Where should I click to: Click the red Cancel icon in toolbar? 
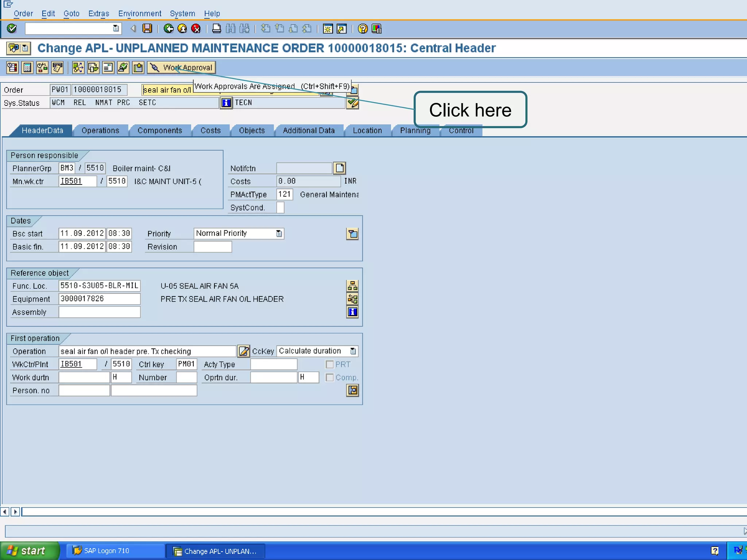[196, 28]
